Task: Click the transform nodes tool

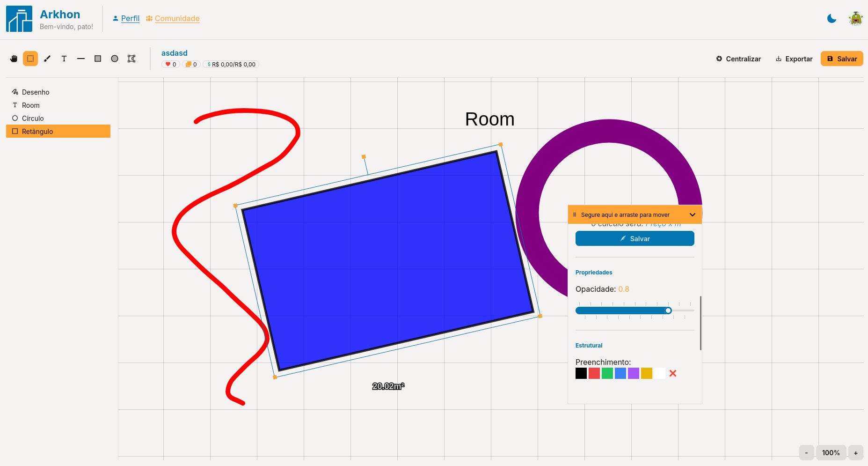Action: (x=131, y=59)
